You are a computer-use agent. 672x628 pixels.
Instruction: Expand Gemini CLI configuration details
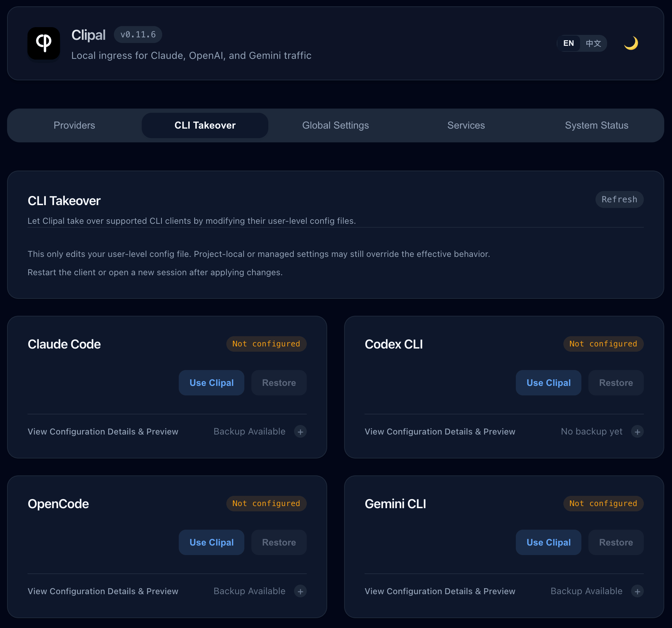pyautogui.click(x=440, y=591)
